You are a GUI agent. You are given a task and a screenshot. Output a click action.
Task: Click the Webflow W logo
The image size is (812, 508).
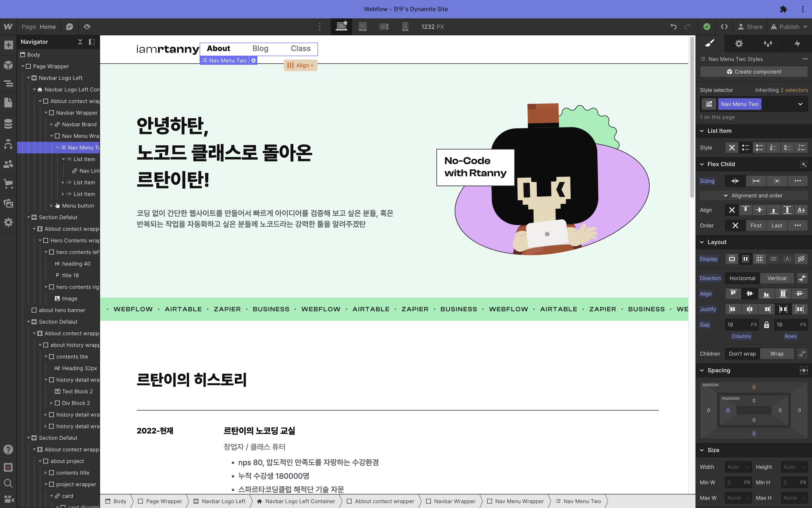[x=8, y=27]
